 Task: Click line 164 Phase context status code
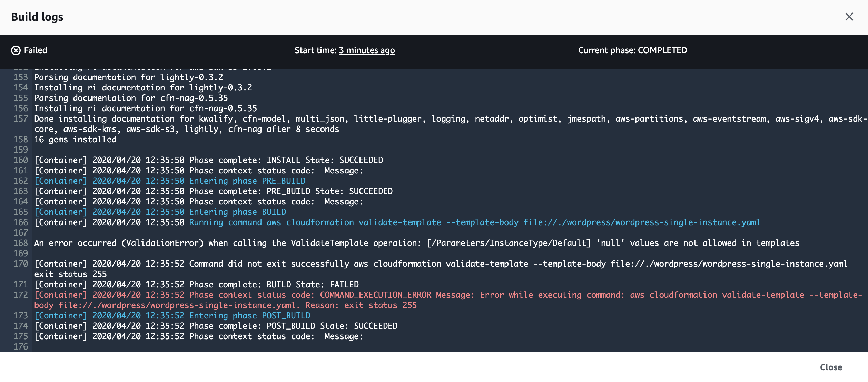pos(198,202)
